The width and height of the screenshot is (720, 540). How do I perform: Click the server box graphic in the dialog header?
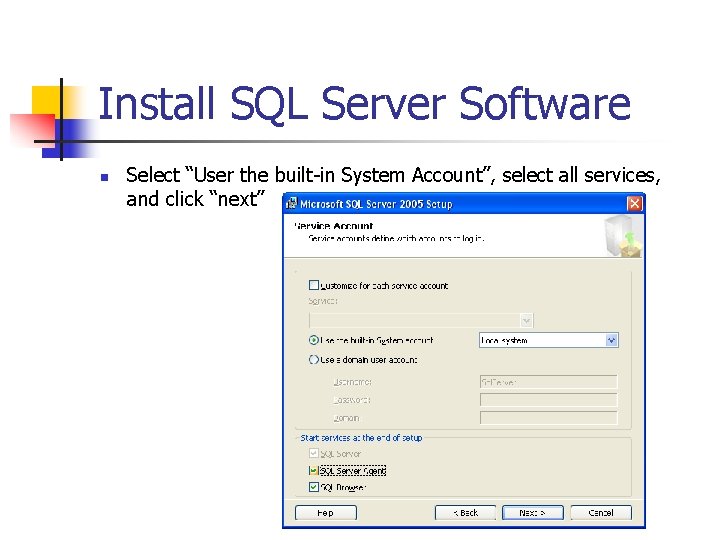click(623, 236)
